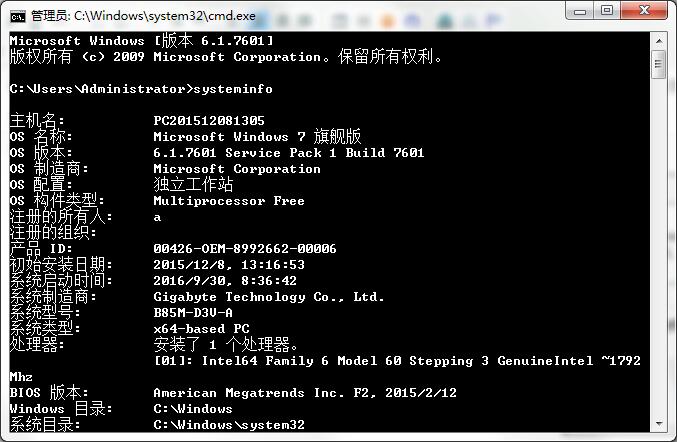Click the vertical scrollbar thumb
Image resolution: width=677 pixels, height=442 pixels.
pyautogui.click(x=659, y=65)
